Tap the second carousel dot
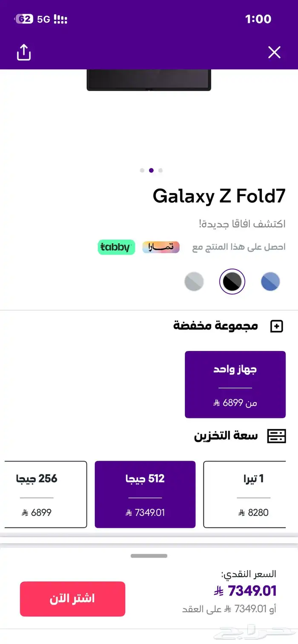 (151, 170)
